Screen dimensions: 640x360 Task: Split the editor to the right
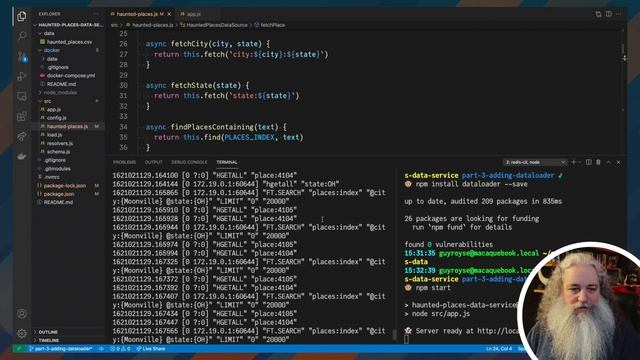point(609,14)
